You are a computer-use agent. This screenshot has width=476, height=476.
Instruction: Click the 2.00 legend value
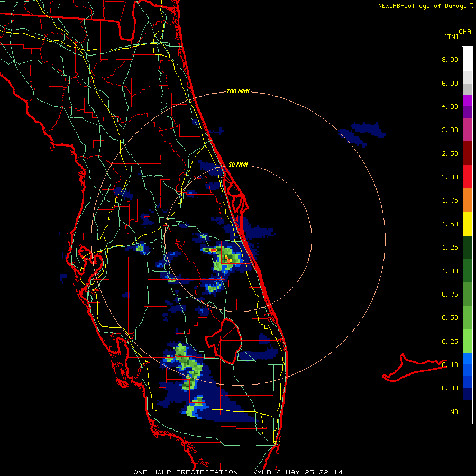pos(450,177)
